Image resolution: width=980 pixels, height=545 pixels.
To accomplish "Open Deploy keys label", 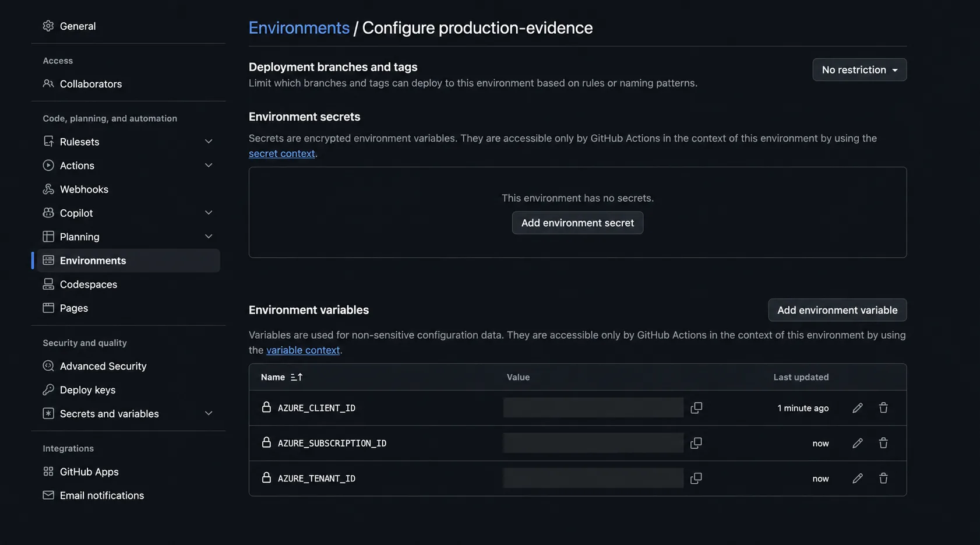I will [x=87, y=390].
